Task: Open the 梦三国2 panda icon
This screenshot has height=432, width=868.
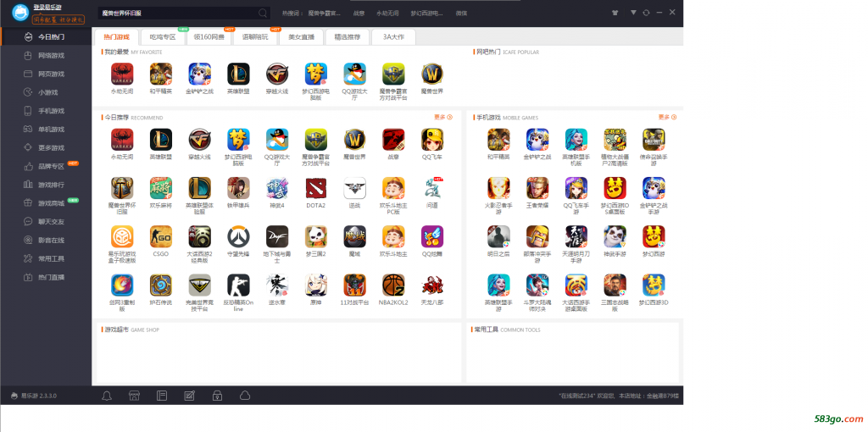Action: pos(315,236)
